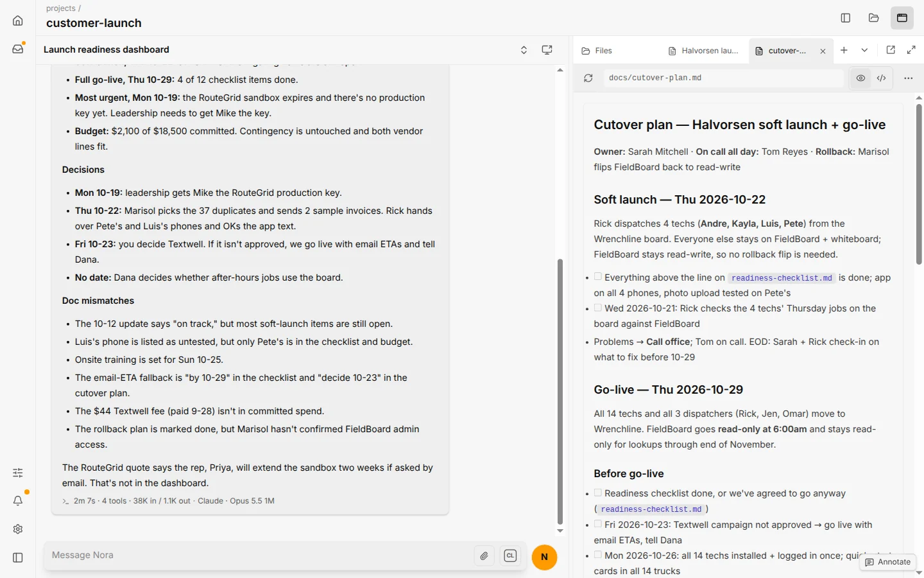Image resolution: width=924 pixels, height=578 pixels.
Task: Switch to the Halvorsen lau... tab
Action: pos(703,51)
